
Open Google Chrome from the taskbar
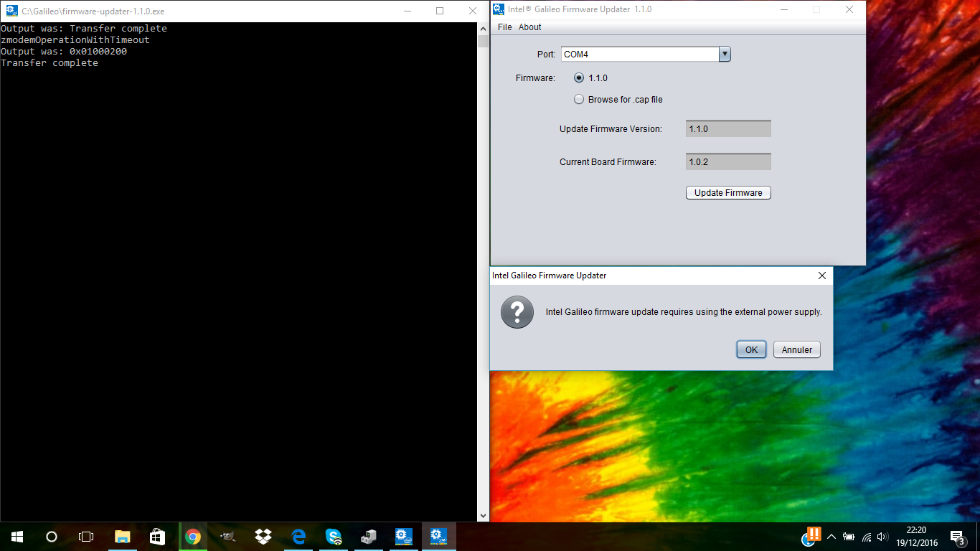click(192, 537)
